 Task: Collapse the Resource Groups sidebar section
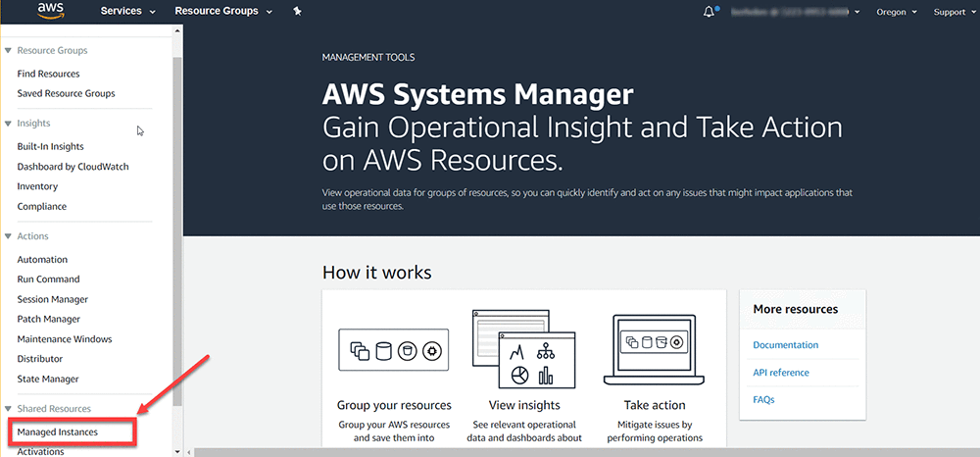coord(8,51)
